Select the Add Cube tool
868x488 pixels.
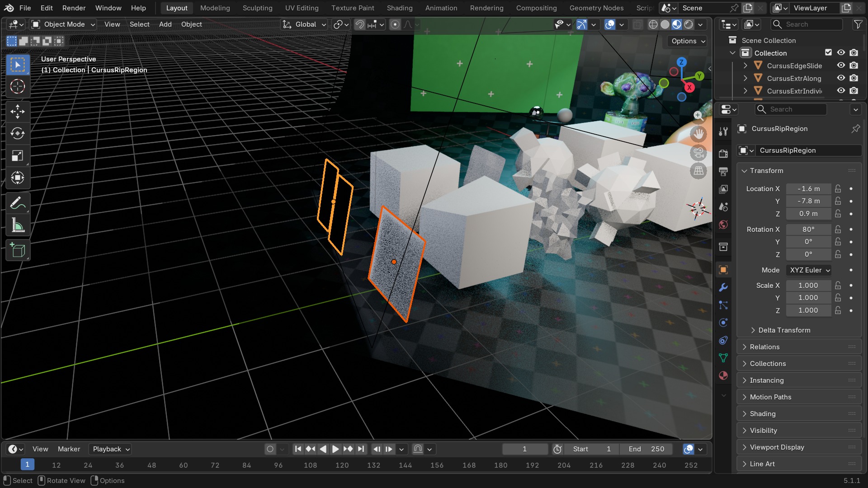(18, 250)
